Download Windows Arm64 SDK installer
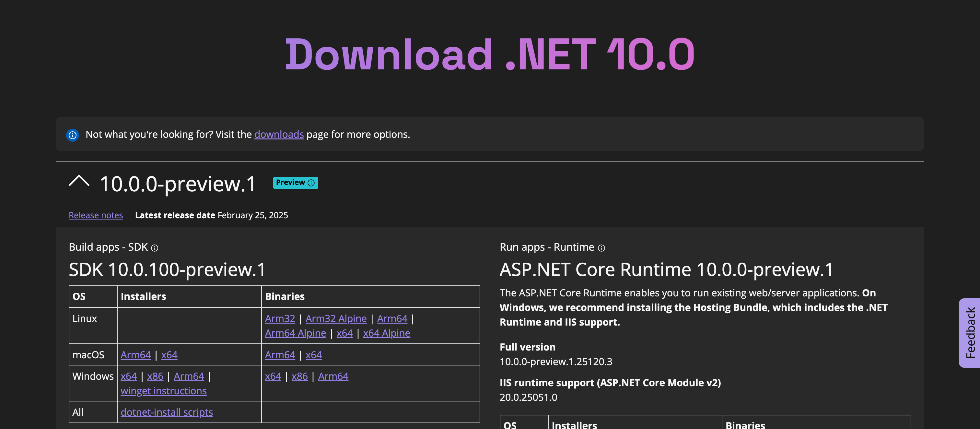980x429 pixels. click(189, 376)
